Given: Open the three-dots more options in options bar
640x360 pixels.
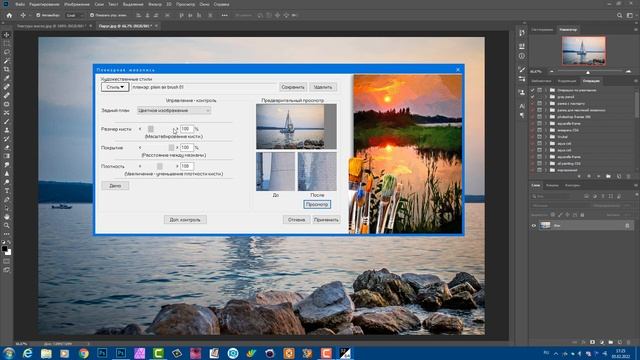Looking at the screenshot, I should coord(224,16).
